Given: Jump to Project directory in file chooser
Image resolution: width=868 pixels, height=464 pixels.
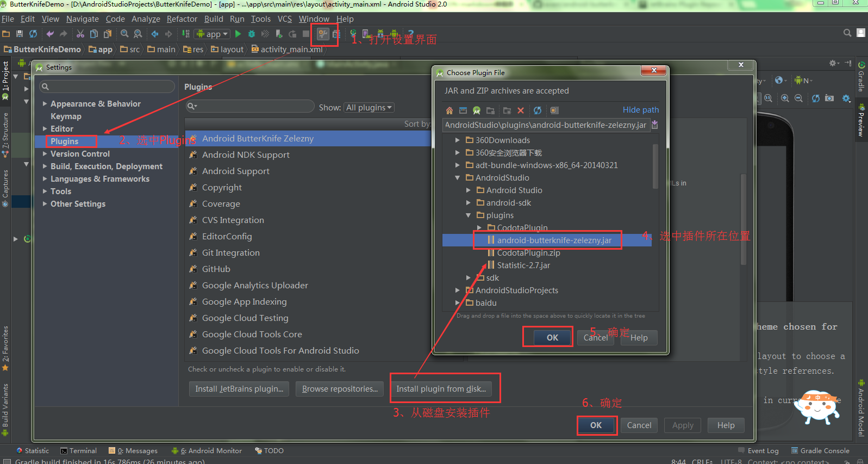Looking at the screenshot, I should pos(477,110).
